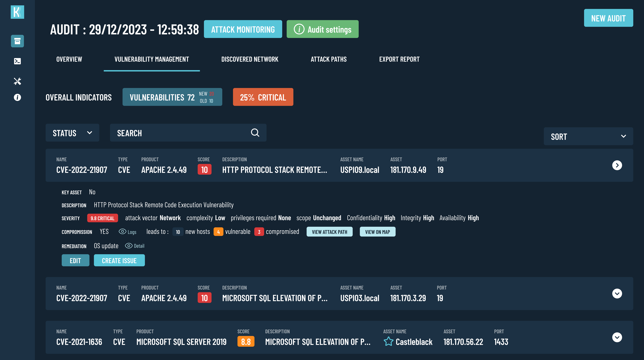
Task: Click asset IP 181.170.9.49
Action: point(408,170)
